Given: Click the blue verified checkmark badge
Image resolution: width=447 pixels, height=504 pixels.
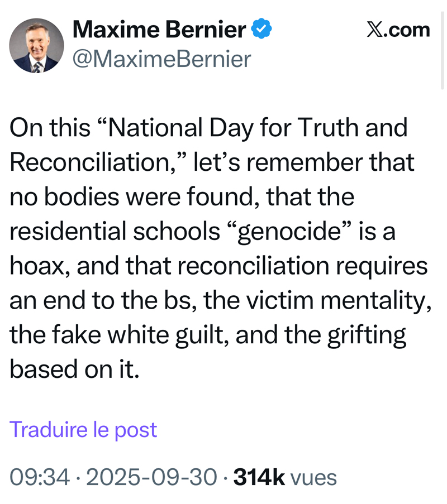Looking at the screenshot, I should tap(261, 30).
